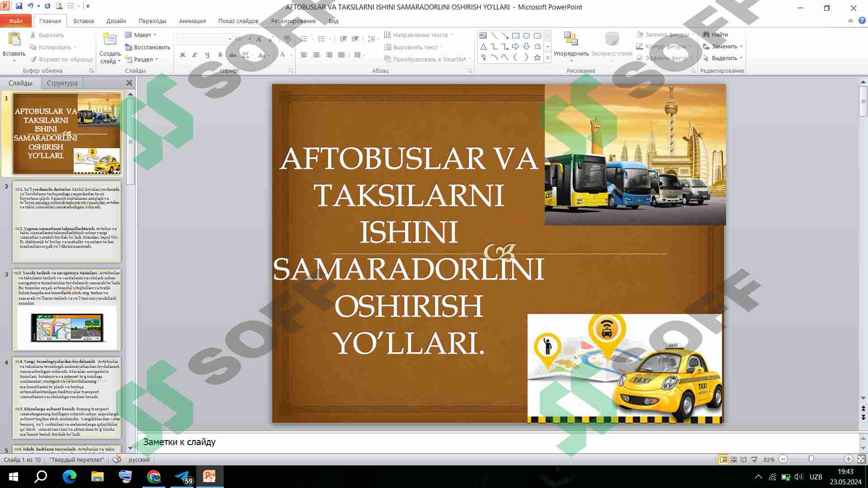Viewport: 868px width, 488px height.
Task: Switch to the Animation (Анимация) tab
Action: click(192, 21)
